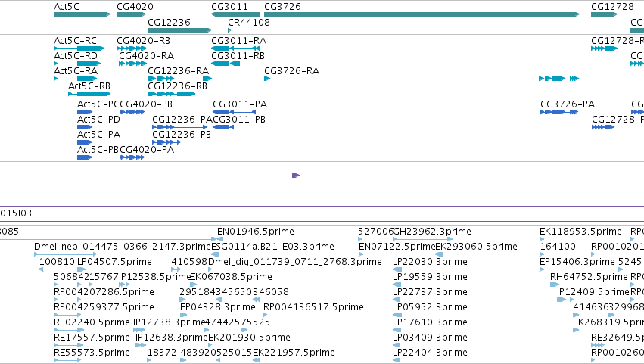Image resolution: width=644 pixels, height=364 pixels.
Task: Click the CG4020-PA protein label
Action: 147,150
